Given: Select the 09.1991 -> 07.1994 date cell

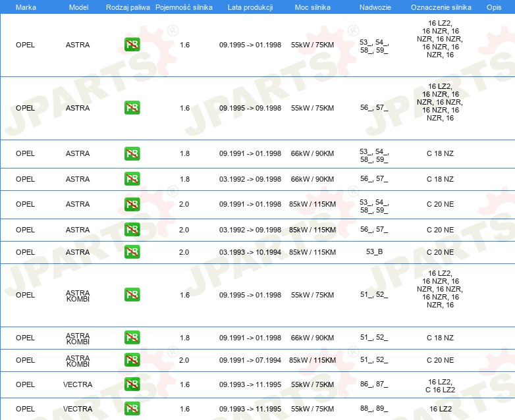Looking at the screenshot, I should (x=250, y=360).
